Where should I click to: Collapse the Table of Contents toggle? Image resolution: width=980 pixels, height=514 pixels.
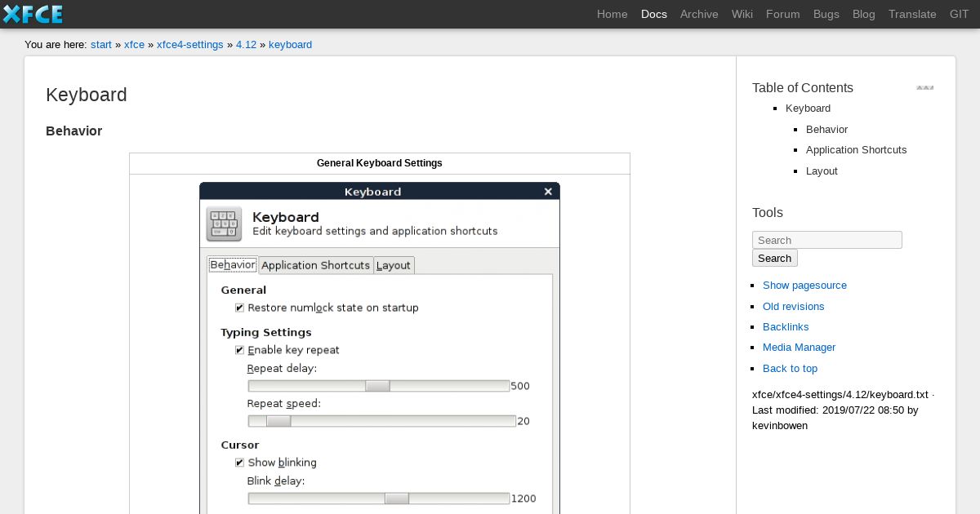point(924,87)
